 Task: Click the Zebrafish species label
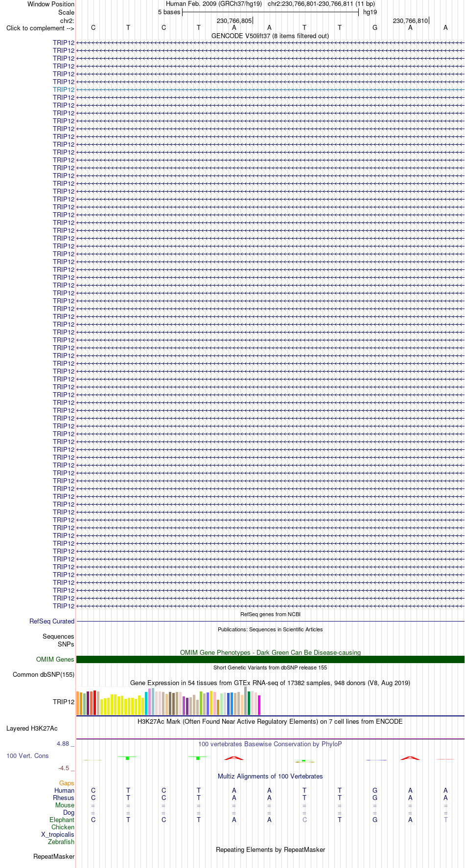pyautogui.click(x=61, y=842)
